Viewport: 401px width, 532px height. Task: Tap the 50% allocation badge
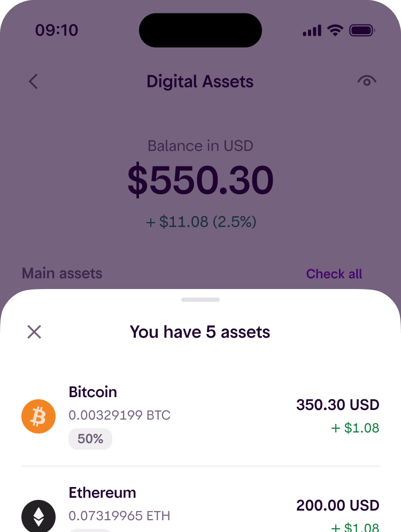click(90, 439)
